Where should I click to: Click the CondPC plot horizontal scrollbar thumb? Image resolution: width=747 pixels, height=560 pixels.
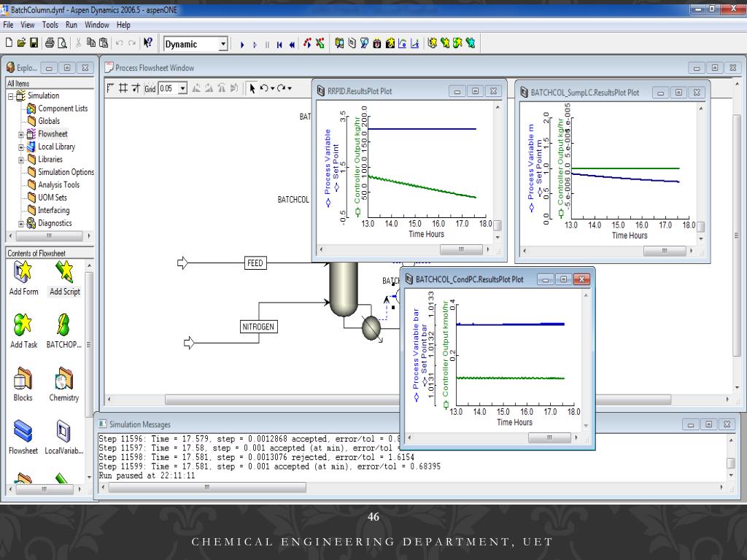point(549,437)
